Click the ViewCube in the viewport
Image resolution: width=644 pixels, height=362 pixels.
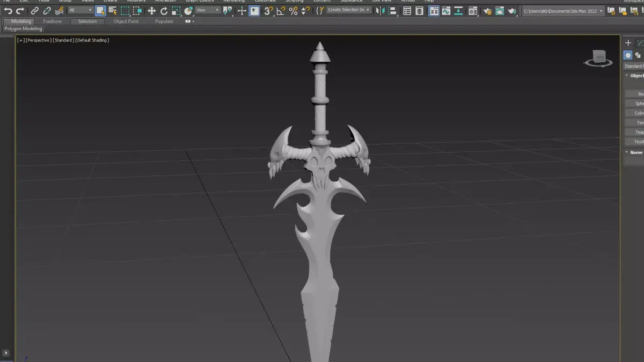coord(599,57)
